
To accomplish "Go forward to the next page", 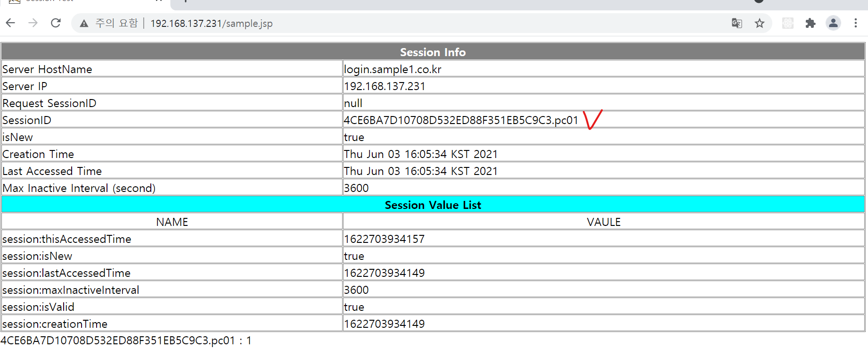I will click(x=33, y=23).
